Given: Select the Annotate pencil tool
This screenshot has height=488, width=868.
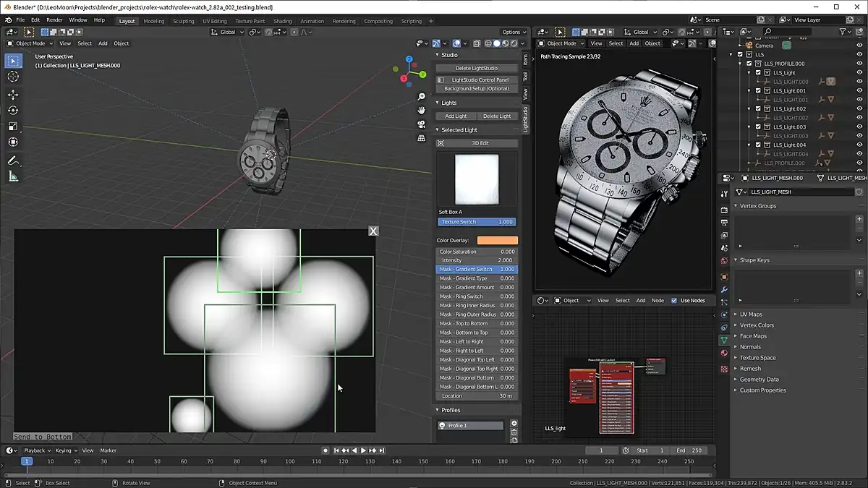Looking at the screenshot, I should pos(13,160).
